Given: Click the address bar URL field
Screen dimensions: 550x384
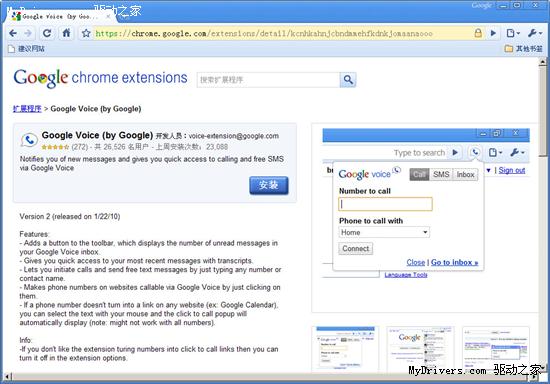Looking at the screenshot, I should pyautogui.click(x=283, y=33).
